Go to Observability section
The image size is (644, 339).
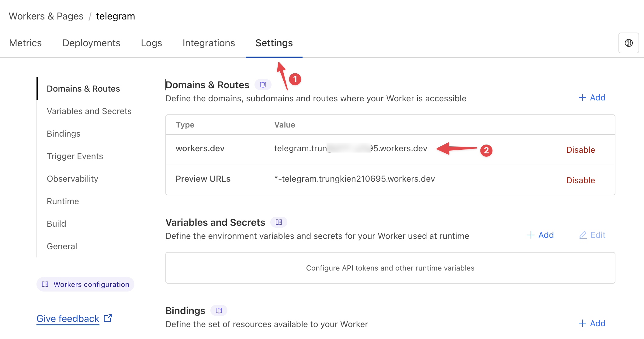click(x=72, y=179)
